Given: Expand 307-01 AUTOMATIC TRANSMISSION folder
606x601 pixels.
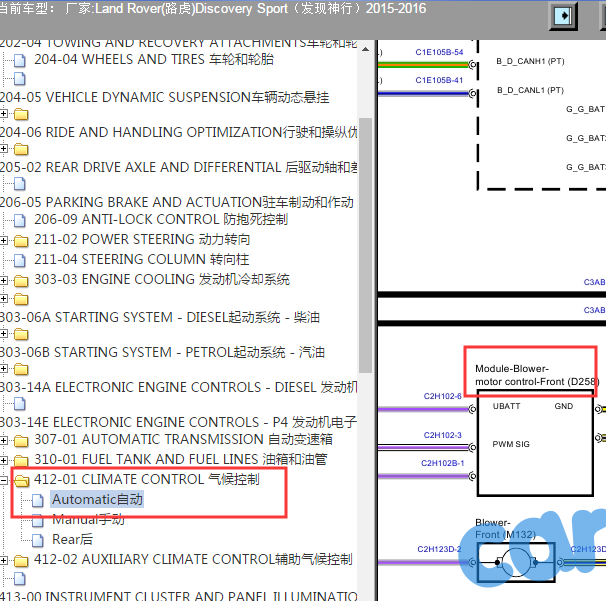Looking at the screenshot, I should tap(3, 440).
